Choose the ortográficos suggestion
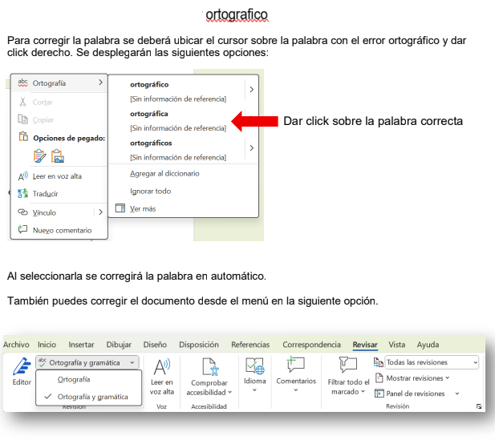This screenshot has height=448, width=495. 151,143
